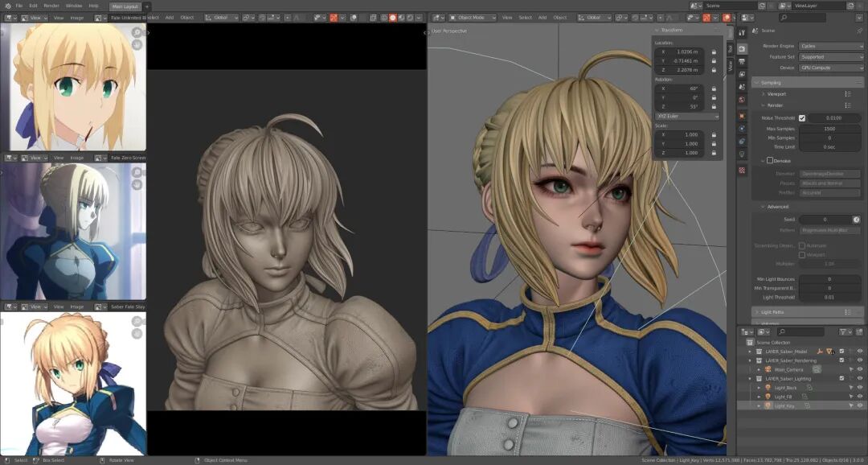Add a workspace with plus button
The width and height of the screenshot is (868, 465).
(147, 6)
